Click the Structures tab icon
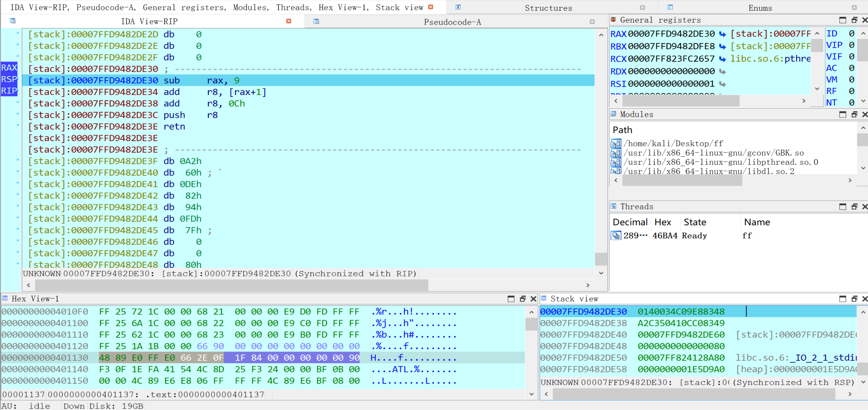868x410 pixels. (x=458, y=7)
